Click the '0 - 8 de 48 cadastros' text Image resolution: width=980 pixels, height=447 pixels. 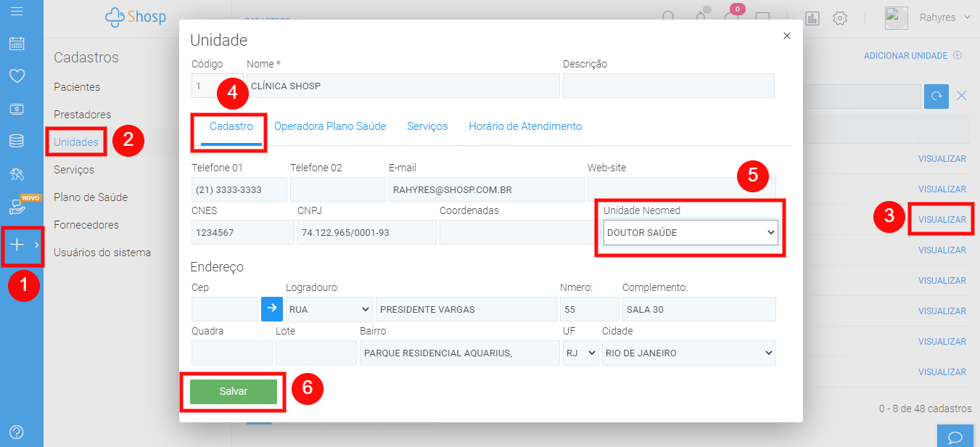click(x=925, y=409)
